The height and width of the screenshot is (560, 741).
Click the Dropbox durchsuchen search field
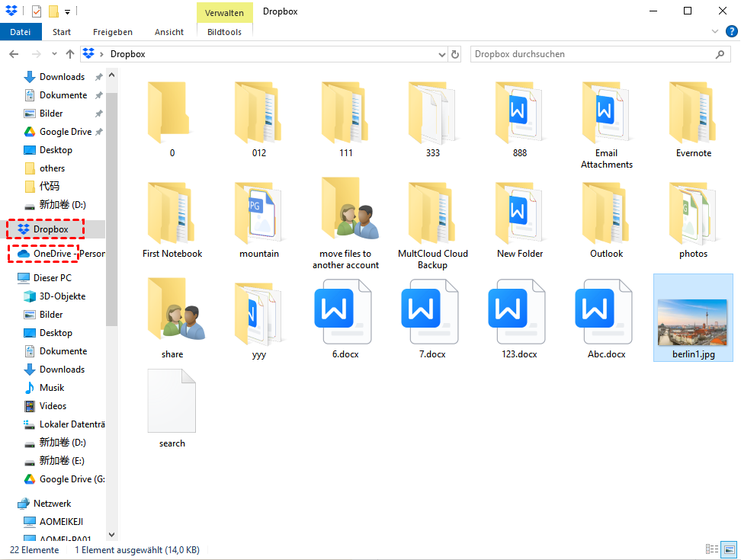tap(591, 55)
